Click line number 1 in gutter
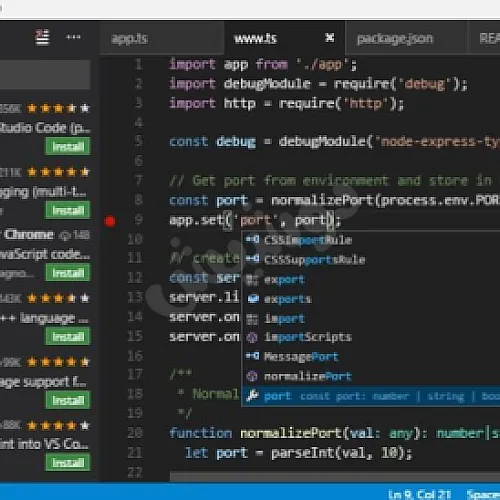The width and height of the screenshot is (500, 500). [x=138, y=64]
